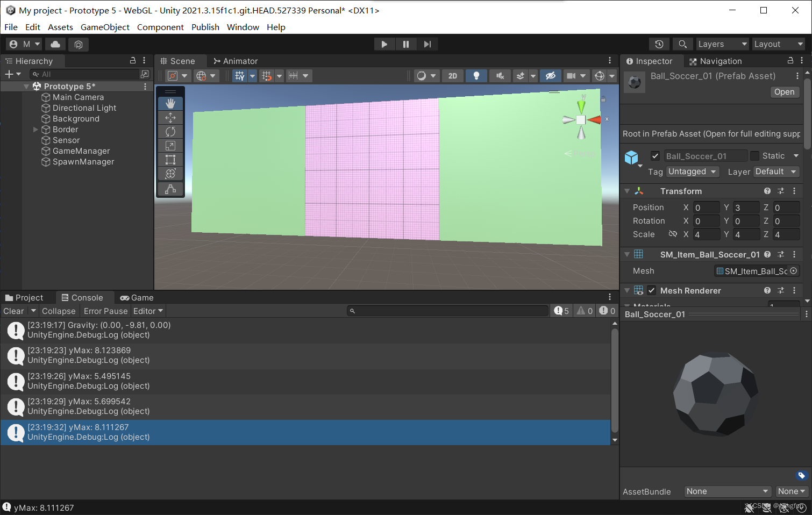This screenshot has width=812, height=515.
Task: Click the Open prefab button
Action: [x=784, y=92]
